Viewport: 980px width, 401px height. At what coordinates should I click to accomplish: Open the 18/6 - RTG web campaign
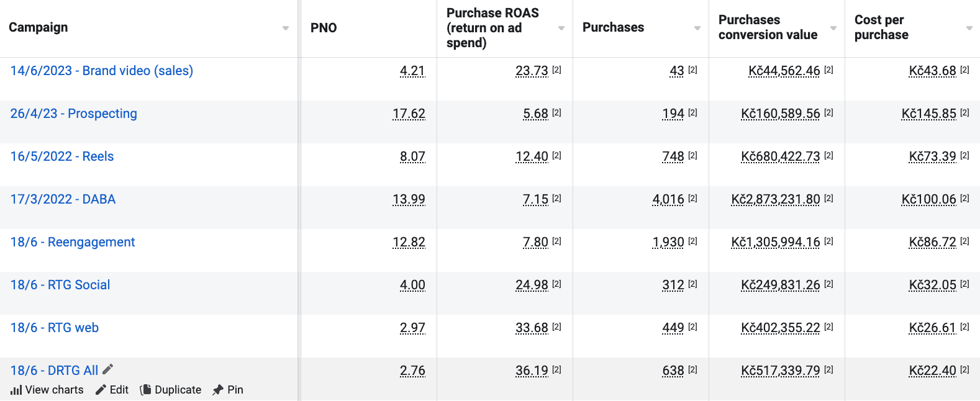[x=55, y=328]
